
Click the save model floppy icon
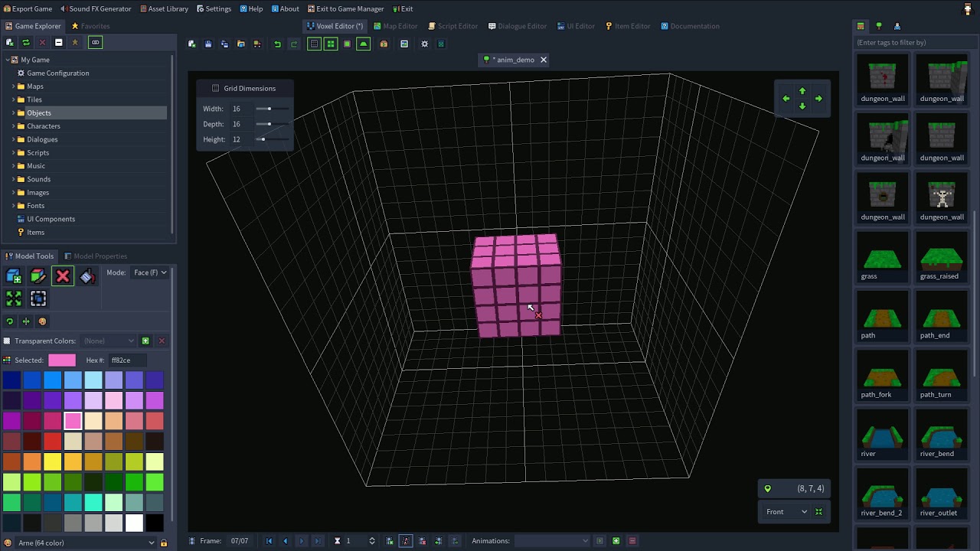[208, 44]
